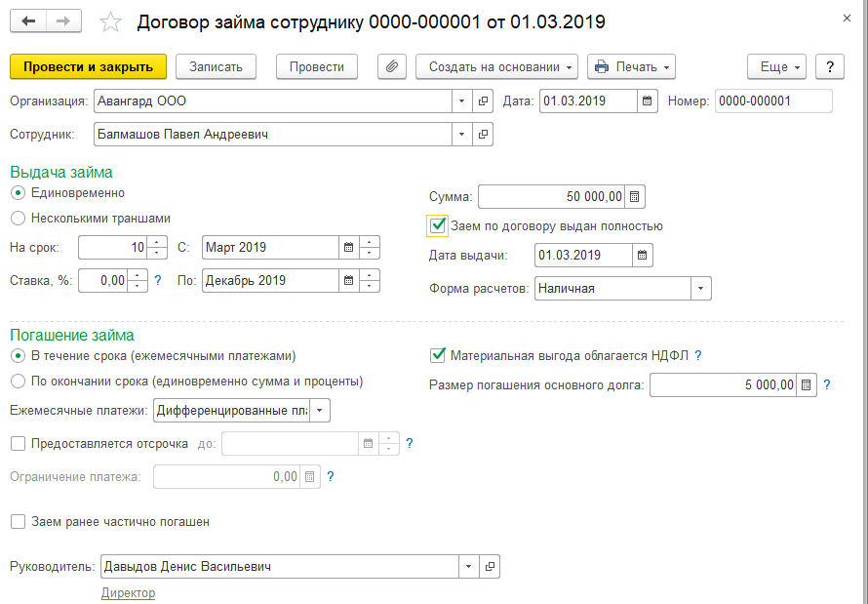
Task: Click the Провести button
Action: 317,67
